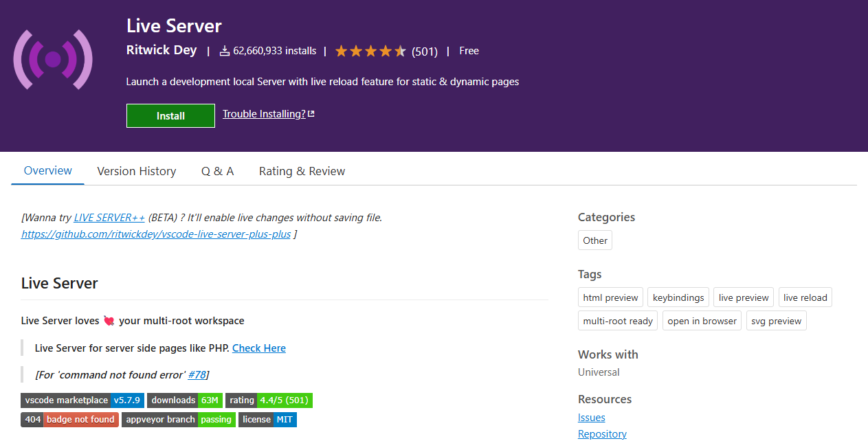Go to the Rating & Review tab
Image resolution: width=868 pixels, height=441 pixels.
pyautogui.click(x=302, y=171)
